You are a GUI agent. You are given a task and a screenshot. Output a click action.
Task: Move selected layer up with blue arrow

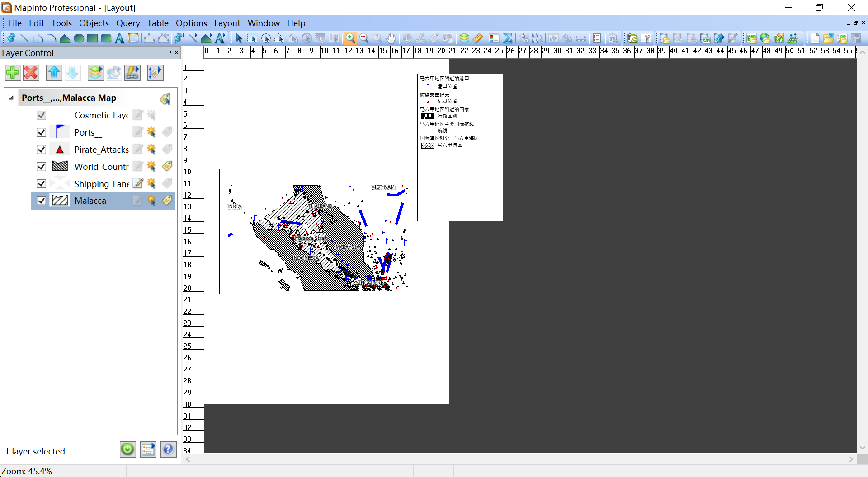coord(54,72)
